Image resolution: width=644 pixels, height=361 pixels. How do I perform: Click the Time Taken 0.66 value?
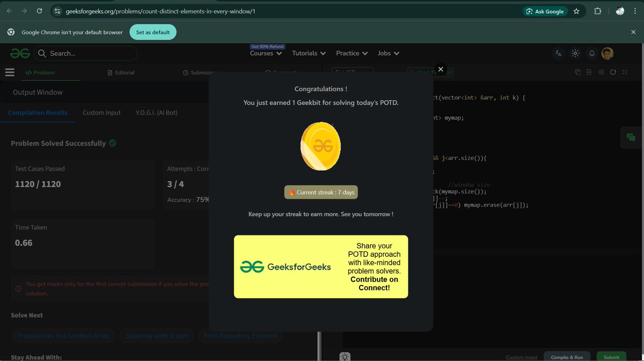(x=24, y=243)
